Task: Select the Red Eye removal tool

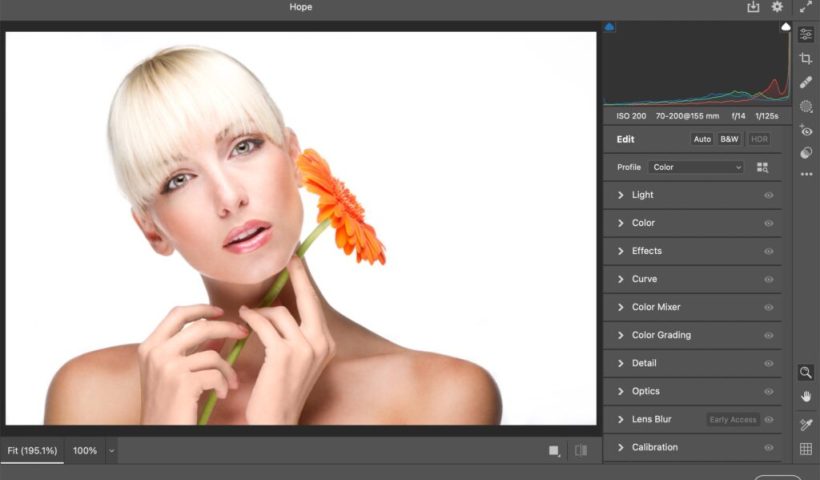Action: coord(806,131)
